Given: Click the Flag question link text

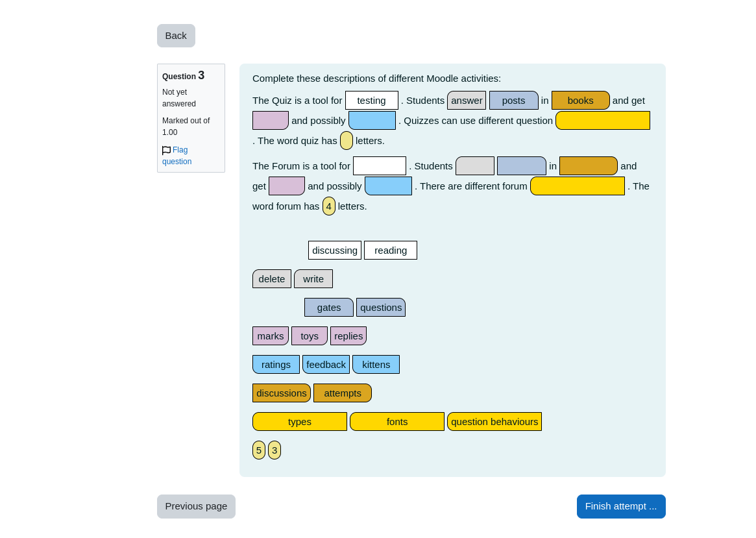Looking at the screenshot, I should 177,156.
